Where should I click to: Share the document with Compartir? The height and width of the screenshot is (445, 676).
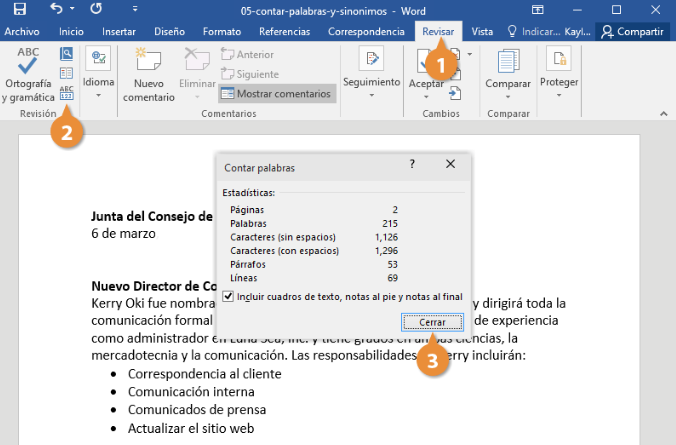pyautogui.click(x=632, y=31)
